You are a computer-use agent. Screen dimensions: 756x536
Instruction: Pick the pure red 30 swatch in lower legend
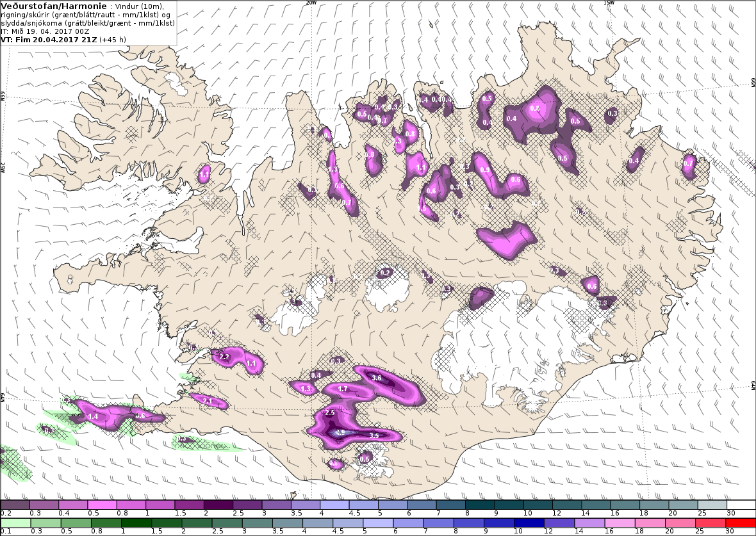click(740, 523)
